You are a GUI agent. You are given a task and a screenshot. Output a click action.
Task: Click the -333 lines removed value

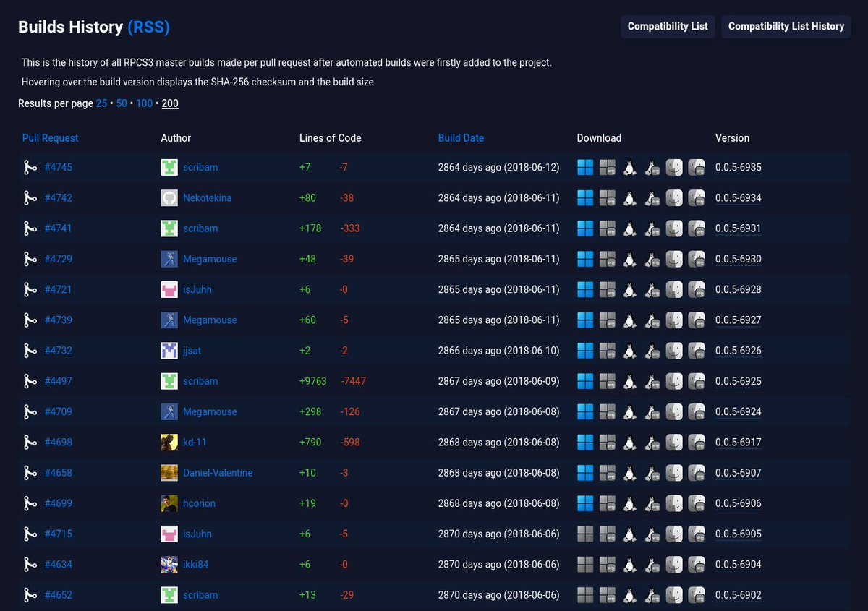click(x=350, y=228)
